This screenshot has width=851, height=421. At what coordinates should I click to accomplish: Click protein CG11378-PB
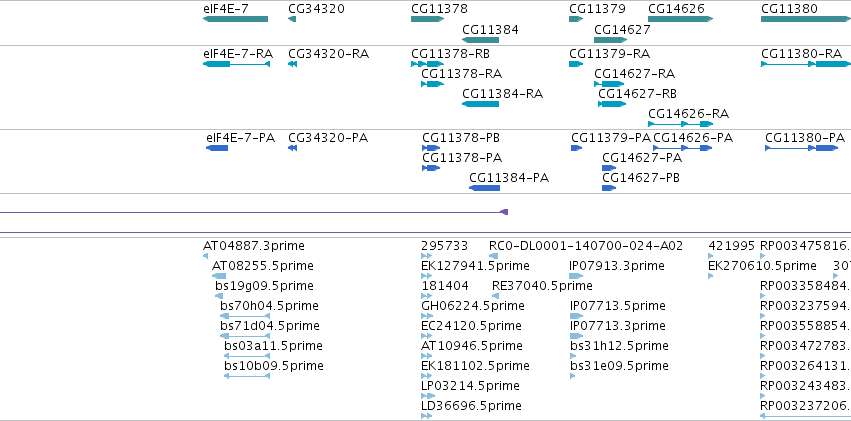point(431,148)
